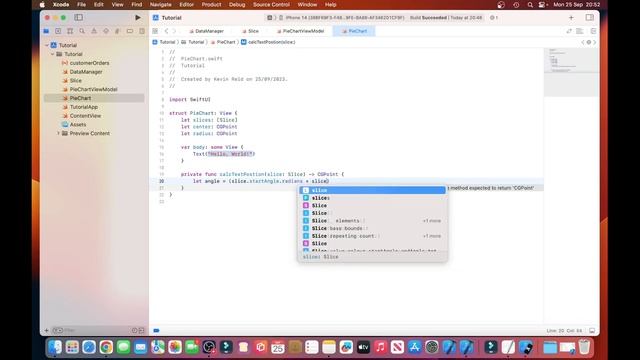Screen dimensions: 640x360
Task: Toggle the navigator sidebar visibility
Action: [78, 18]
